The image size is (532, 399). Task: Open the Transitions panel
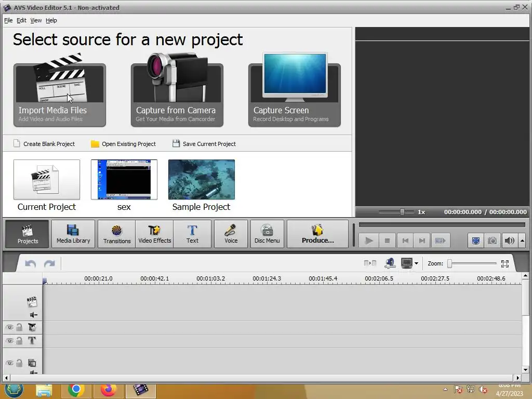pos(117,234)
